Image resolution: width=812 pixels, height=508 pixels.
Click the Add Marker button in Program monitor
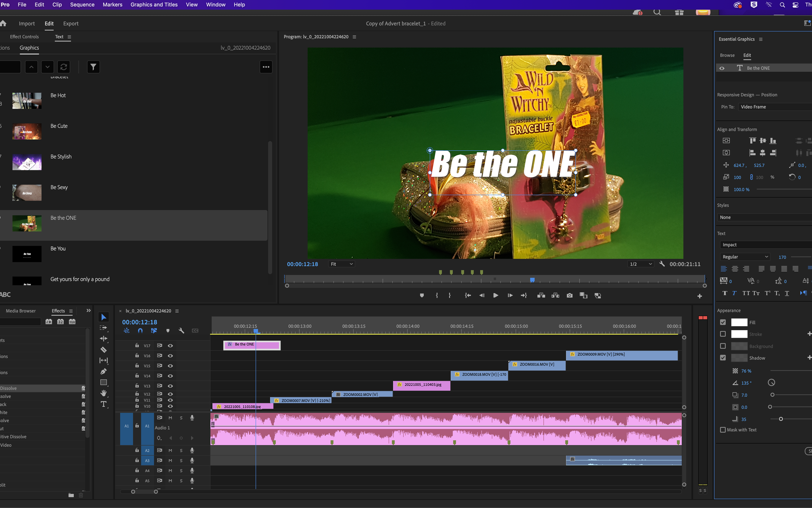point(422,295)
